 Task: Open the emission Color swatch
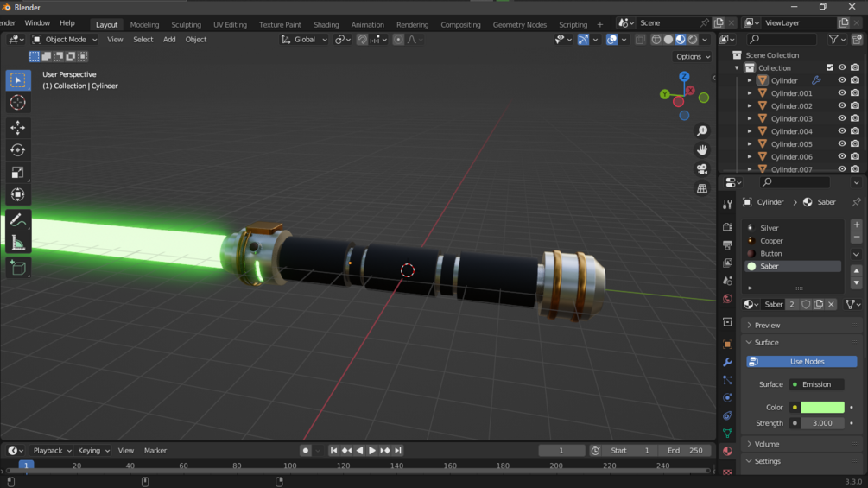click(x=822, y=407)
